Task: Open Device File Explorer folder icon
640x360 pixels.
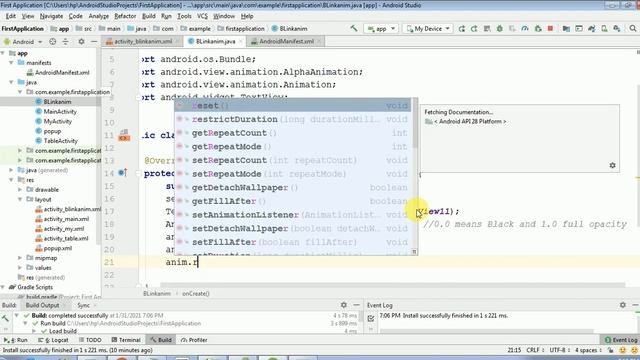Action: tap(566, 29)
